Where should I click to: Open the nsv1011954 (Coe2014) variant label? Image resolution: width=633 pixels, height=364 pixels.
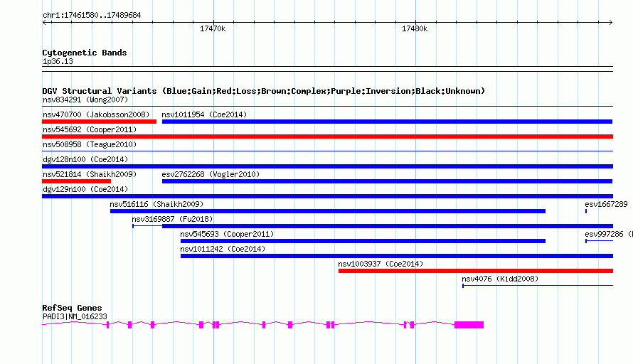pos(204,114)
